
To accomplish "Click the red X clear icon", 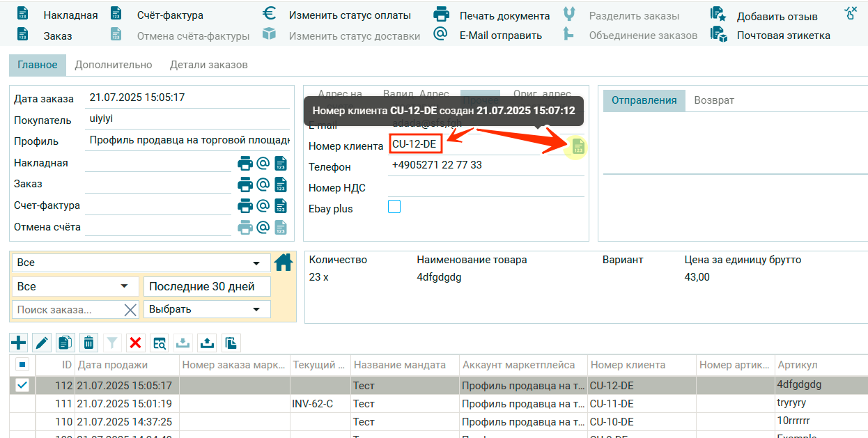I will [x=136, y=342].
